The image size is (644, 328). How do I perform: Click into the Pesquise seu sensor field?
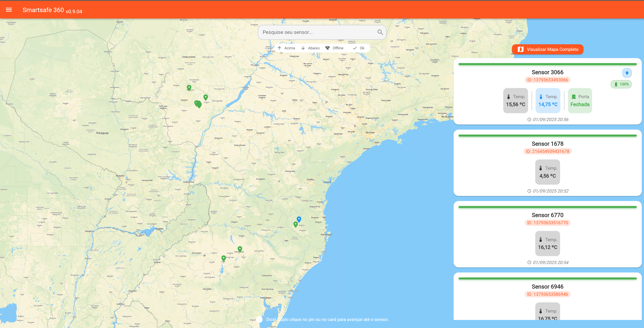coord(317,32)
